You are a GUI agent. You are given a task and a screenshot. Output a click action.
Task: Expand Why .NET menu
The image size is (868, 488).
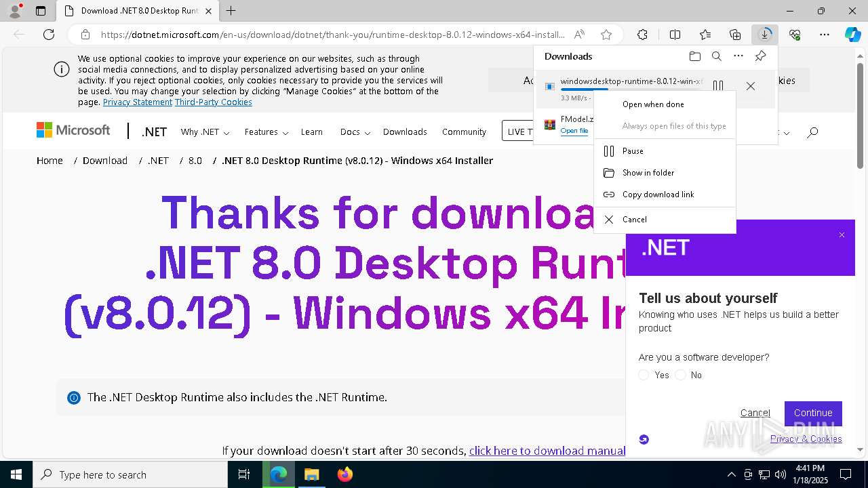coord(205,132)
